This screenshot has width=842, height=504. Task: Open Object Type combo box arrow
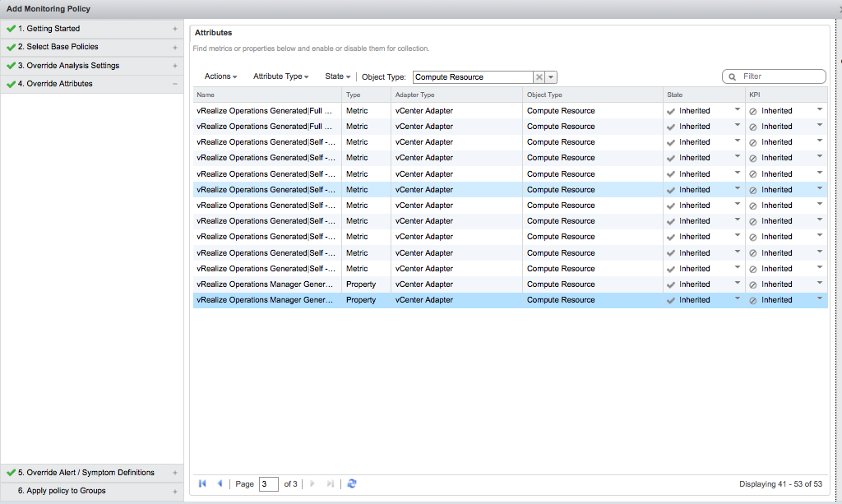[552, 77]
